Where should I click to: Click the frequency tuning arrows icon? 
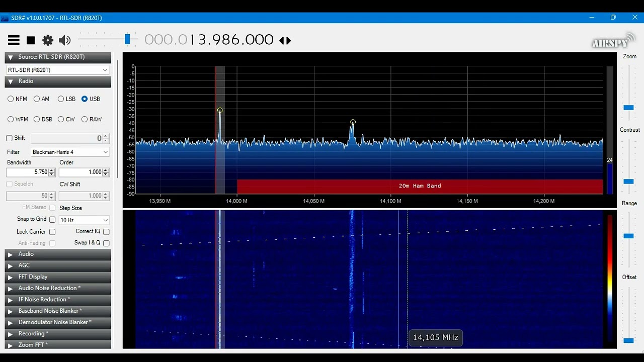(x=285, y=41)
